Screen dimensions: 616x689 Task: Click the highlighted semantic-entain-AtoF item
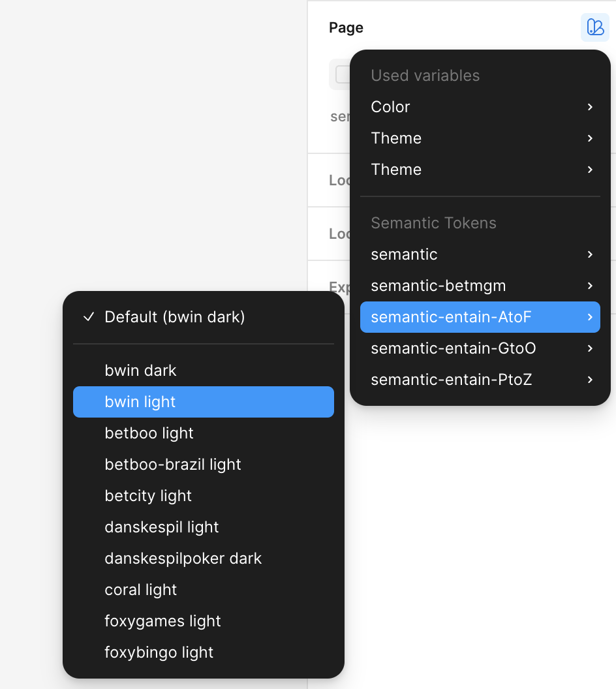click(480, 317)
